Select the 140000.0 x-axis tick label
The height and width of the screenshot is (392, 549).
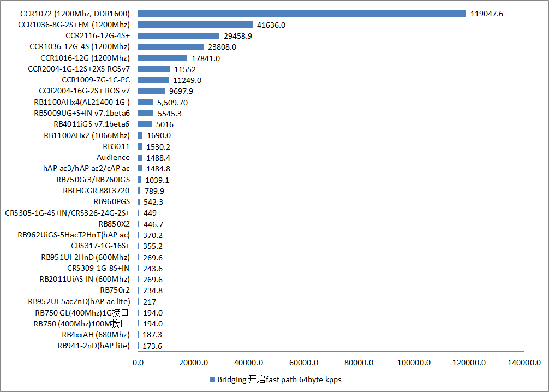click(x=524, y=363)
